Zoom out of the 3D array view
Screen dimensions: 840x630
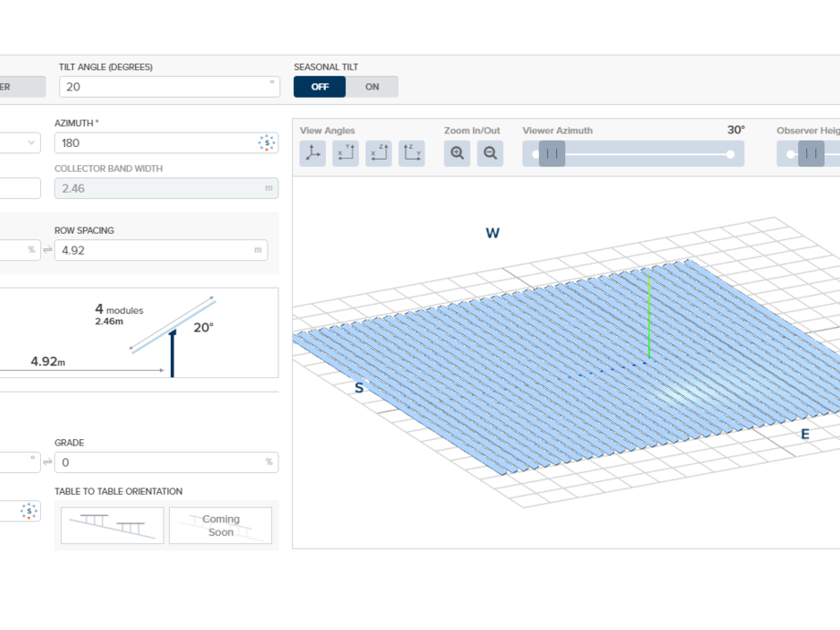490,153
